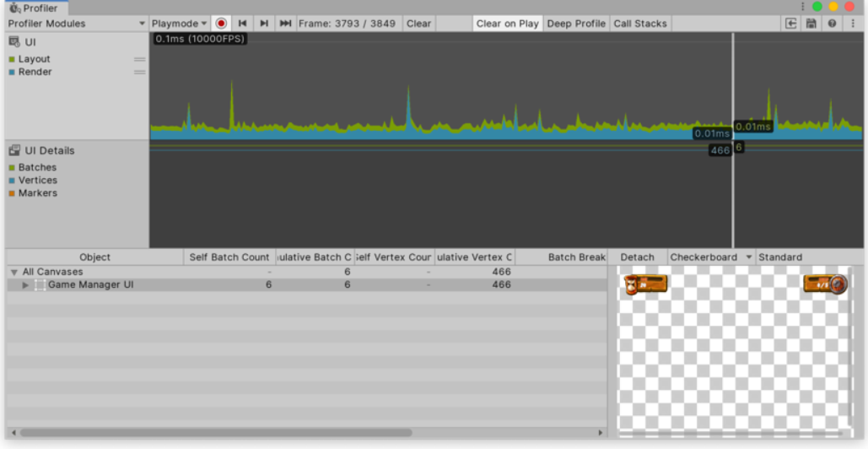This screenshot has height=449, width=868.
Task: Click Game Manager UI self batch count 6
Action: pyautogui.click(x=268, y=285)
